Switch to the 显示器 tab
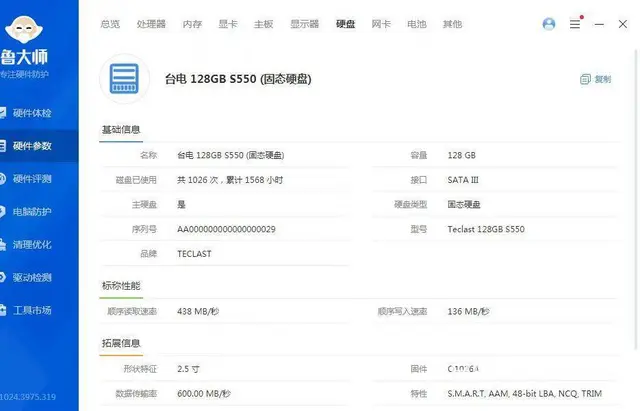Screen dimensions: 640x411 pos(304,24)
